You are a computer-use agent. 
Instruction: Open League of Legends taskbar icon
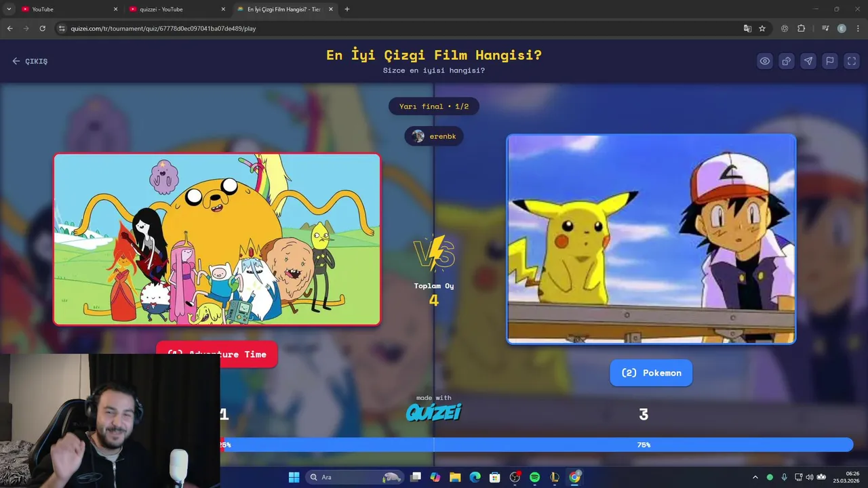(555, 477)
